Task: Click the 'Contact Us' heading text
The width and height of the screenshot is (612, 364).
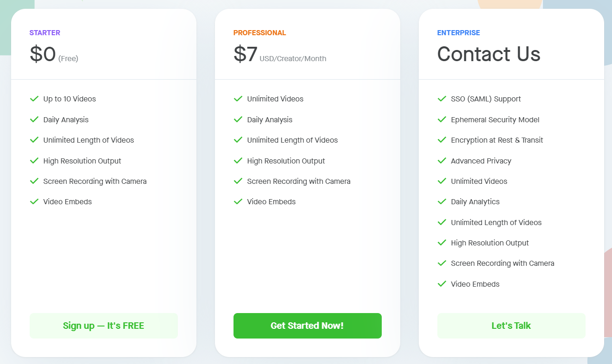Action: tap(488, 54)
